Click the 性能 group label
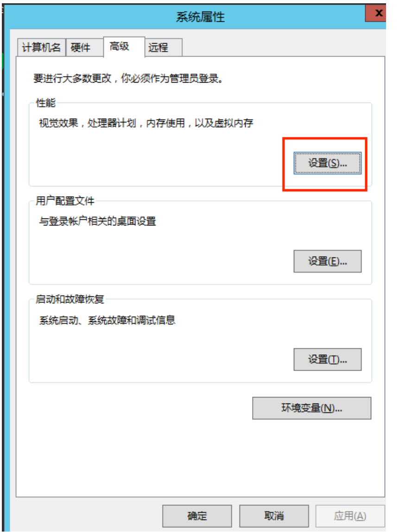This screenshot has width=399, height=532. (46, 103)
